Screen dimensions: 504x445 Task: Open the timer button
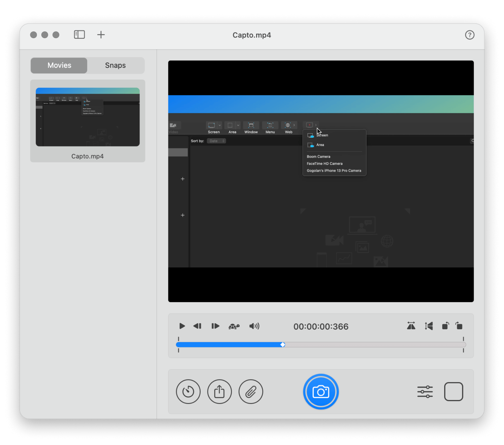pyautogui.click(x=188, y=392)
